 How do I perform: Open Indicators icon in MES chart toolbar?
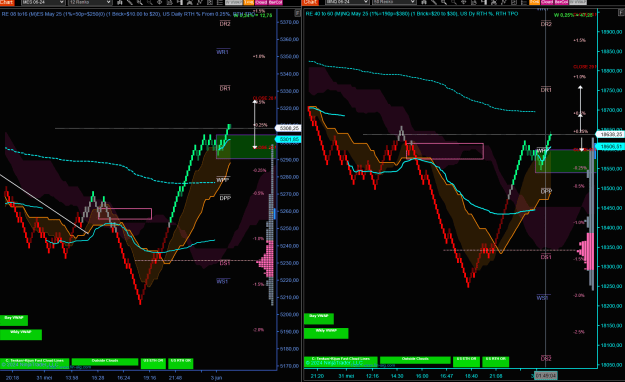pyautogui.click(x=189, y=2)
